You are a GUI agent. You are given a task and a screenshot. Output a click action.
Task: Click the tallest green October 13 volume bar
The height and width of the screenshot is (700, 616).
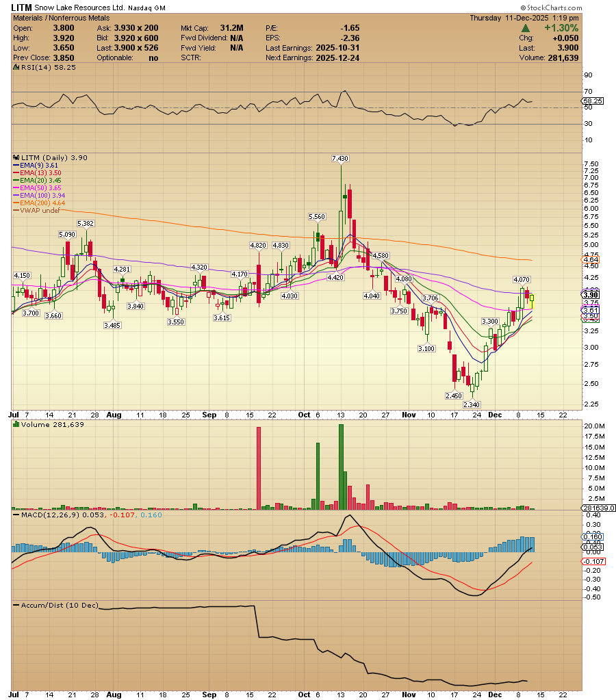[342, 467]
